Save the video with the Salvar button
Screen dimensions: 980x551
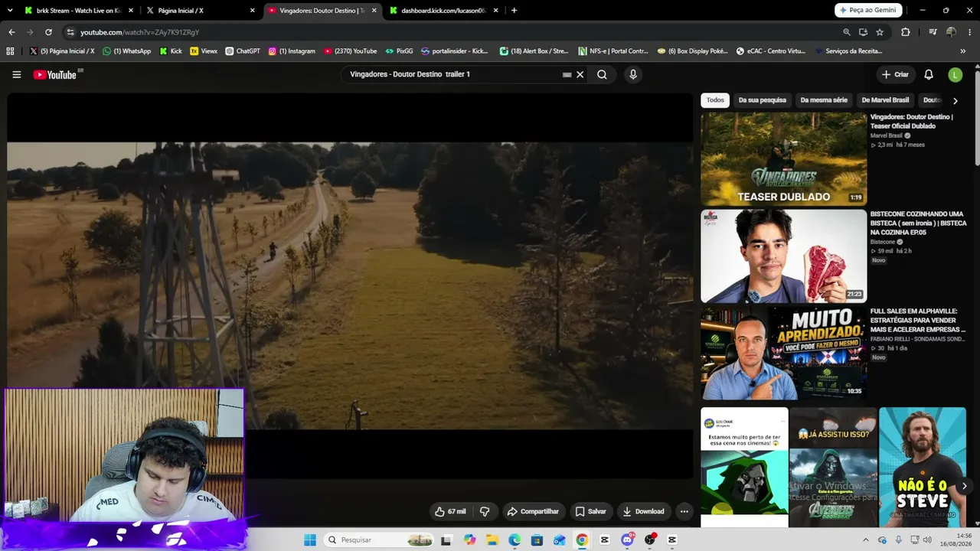591,511
